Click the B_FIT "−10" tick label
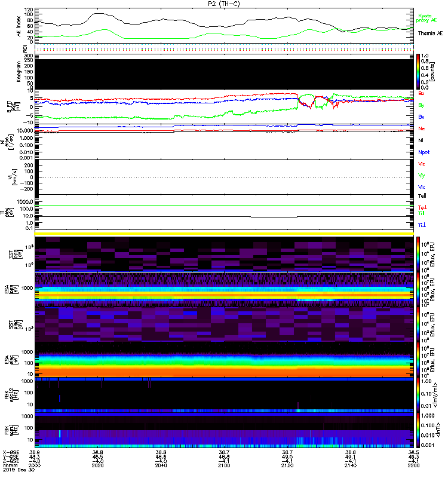Viewport: 448px width, 478px height. tap(29, 122)
